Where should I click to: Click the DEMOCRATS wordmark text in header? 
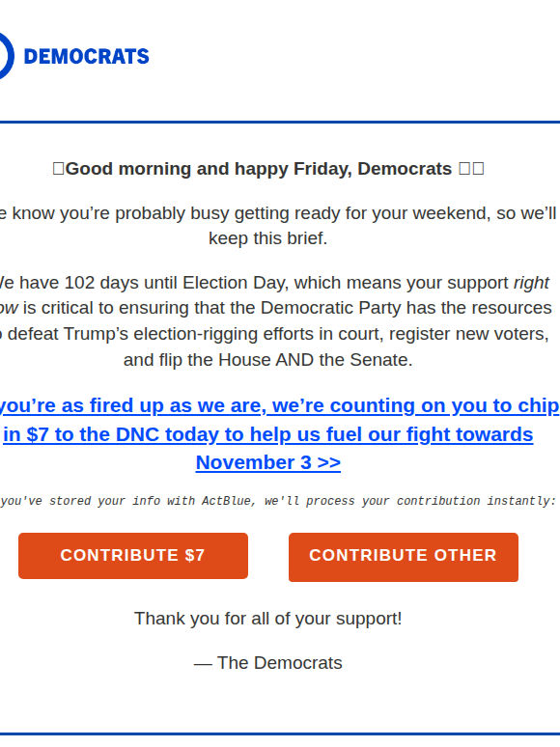click(86, 56)
